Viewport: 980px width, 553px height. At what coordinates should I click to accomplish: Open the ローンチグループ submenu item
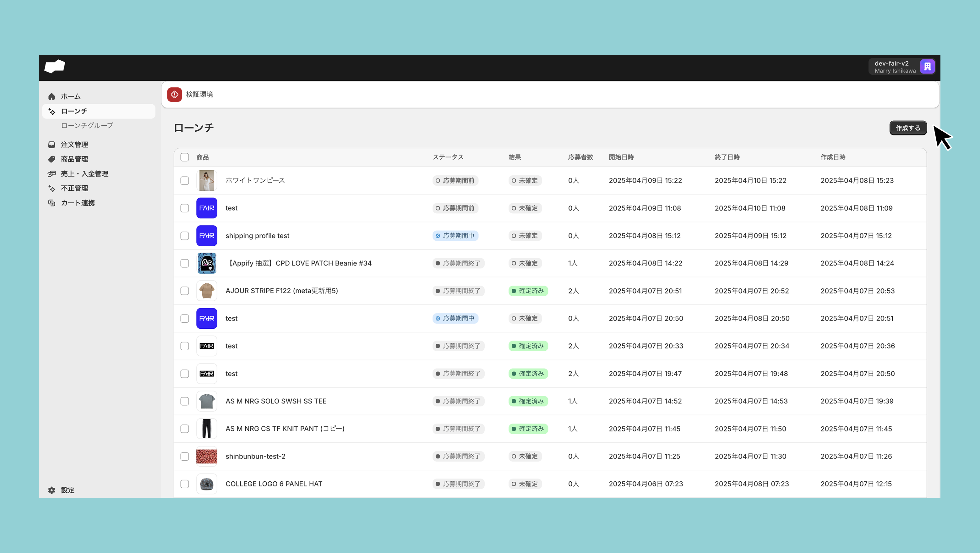pyautogui.click(x=87, y=126)
